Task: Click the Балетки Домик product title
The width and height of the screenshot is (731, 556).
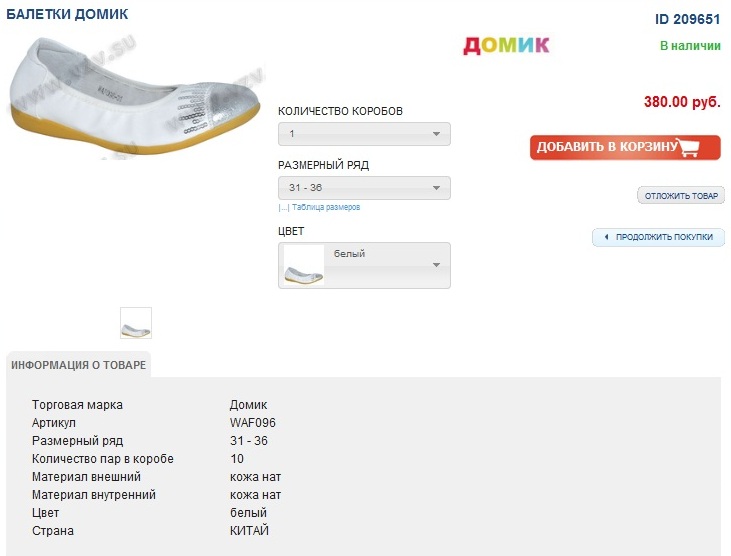Action: tap(67, 15)
